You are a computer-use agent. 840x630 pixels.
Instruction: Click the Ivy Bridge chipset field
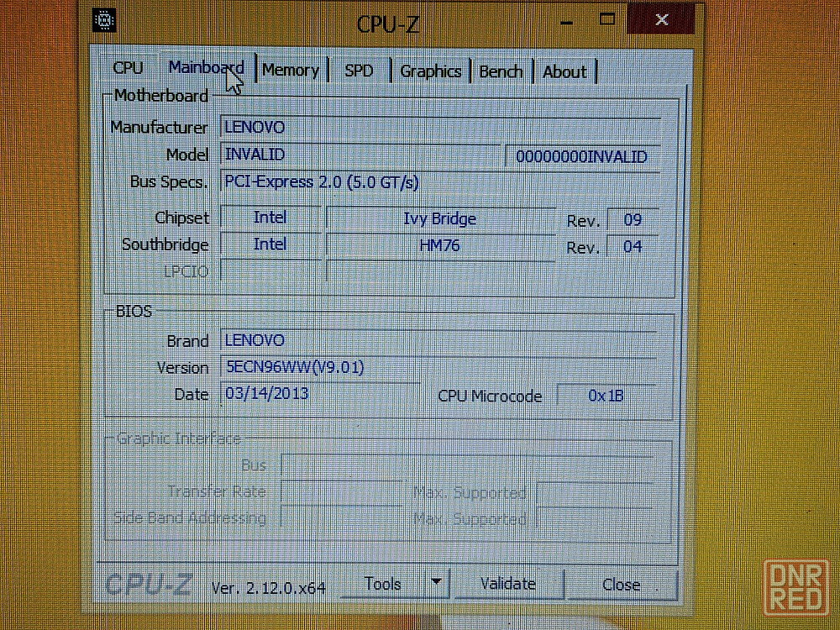pos(440,218)
